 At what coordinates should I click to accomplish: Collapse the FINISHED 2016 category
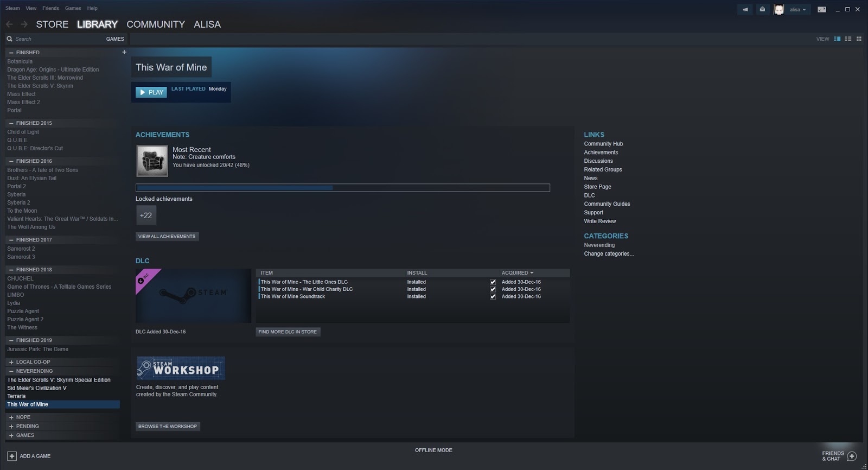11,161
